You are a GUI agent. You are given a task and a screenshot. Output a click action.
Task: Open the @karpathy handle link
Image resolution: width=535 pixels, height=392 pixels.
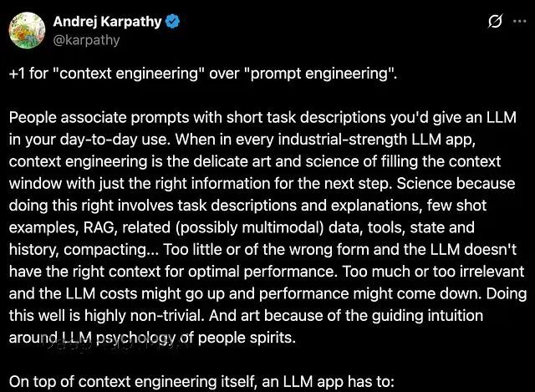tap(87, 39)
